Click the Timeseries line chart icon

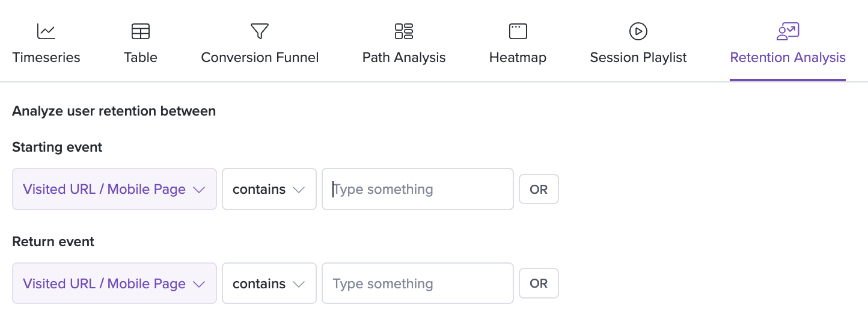coord(46,31)
